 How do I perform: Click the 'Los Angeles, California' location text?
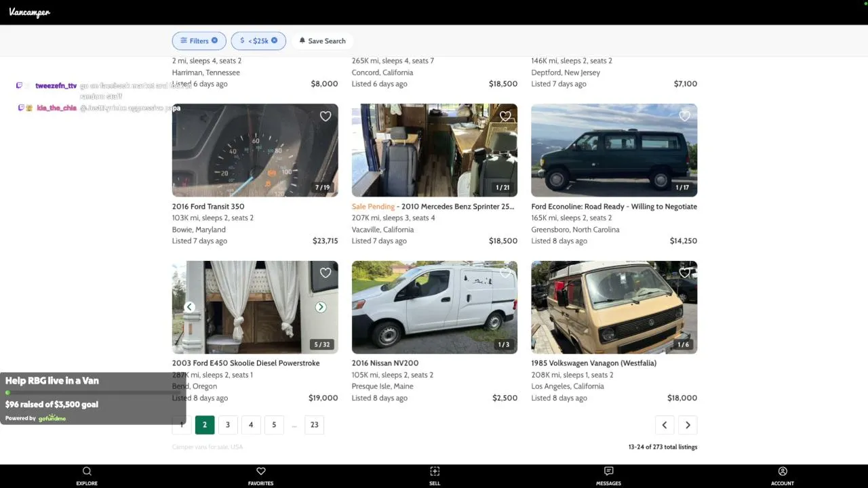[x=568, y=386]
